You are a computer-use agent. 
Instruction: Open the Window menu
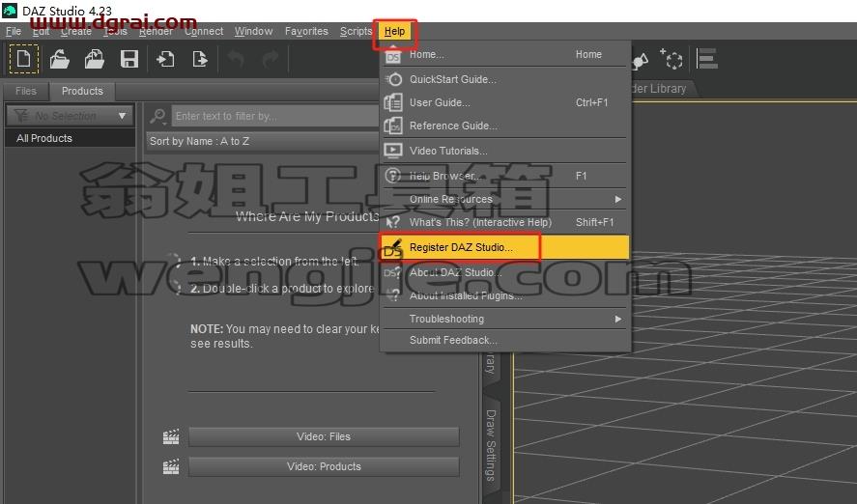click(253, 32)
